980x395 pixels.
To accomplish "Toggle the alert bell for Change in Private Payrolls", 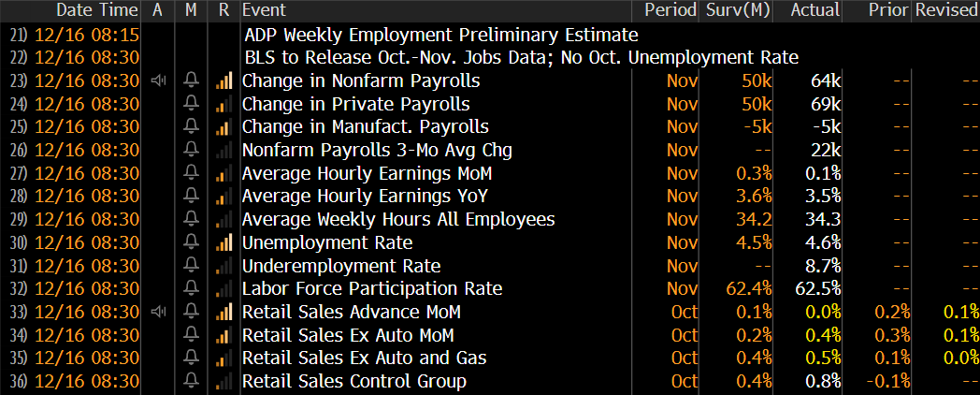I will [192, 103].
